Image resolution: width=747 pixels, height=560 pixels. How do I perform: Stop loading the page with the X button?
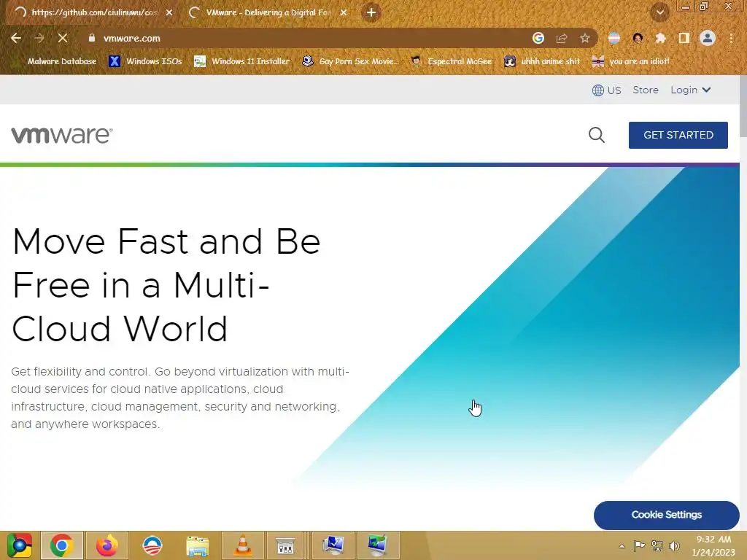[63, 38]
